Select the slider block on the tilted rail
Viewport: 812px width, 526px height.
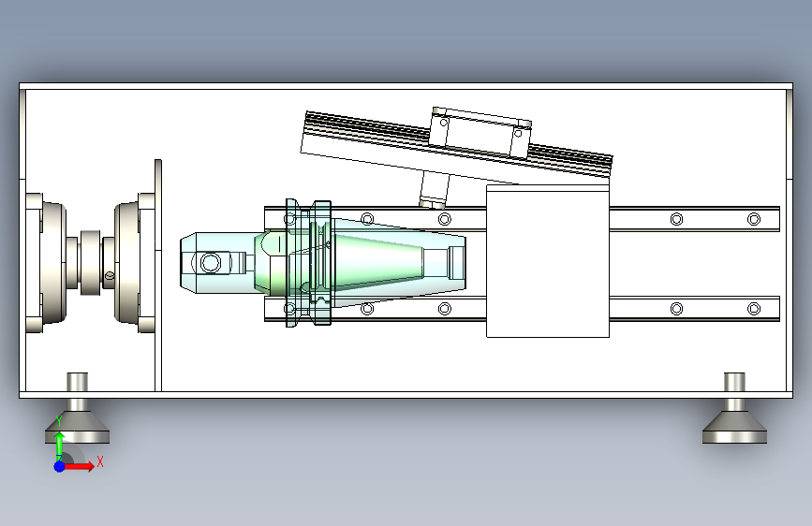coord(480,132)
